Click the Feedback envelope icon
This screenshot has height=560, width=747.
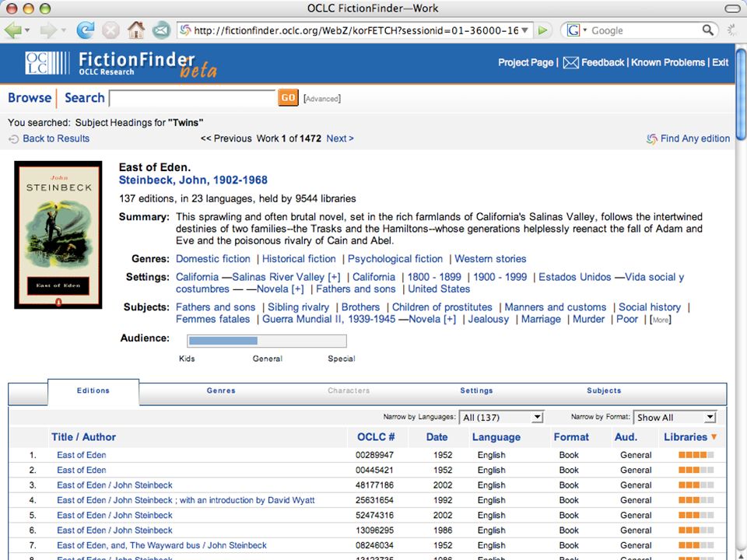pos(570,62)
